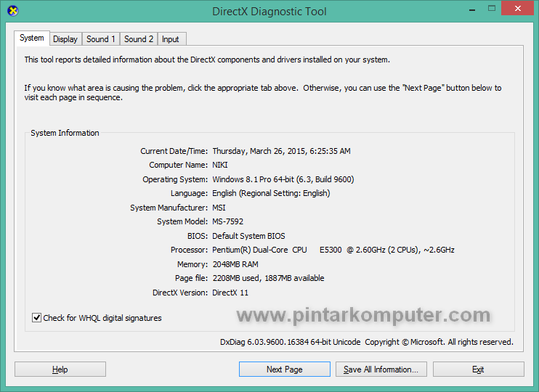Click the 'Current Date/Time:' label

(174, 151)
